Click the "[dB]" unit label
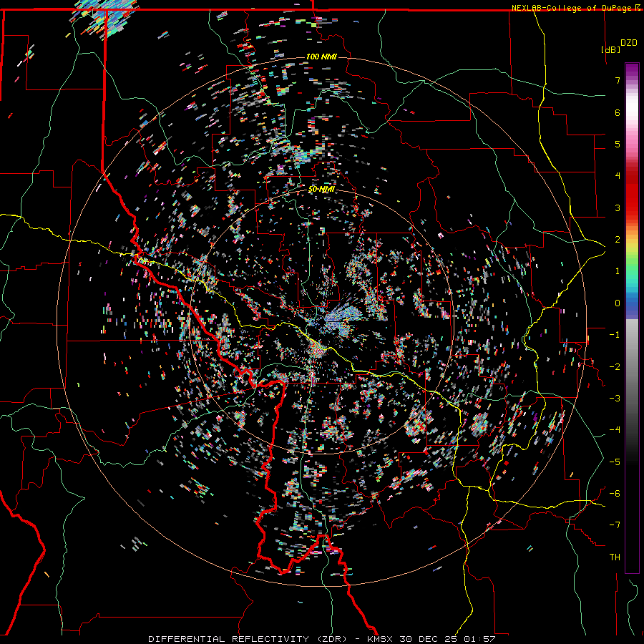Image resolution: width=644 pixels, height=644 pixels. click(610, 49)
